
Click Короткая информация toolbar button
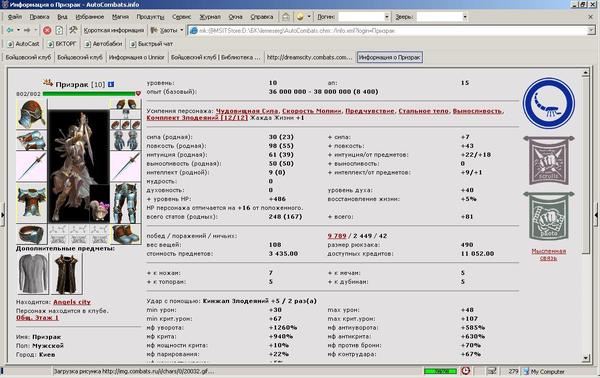click(114, 30)
